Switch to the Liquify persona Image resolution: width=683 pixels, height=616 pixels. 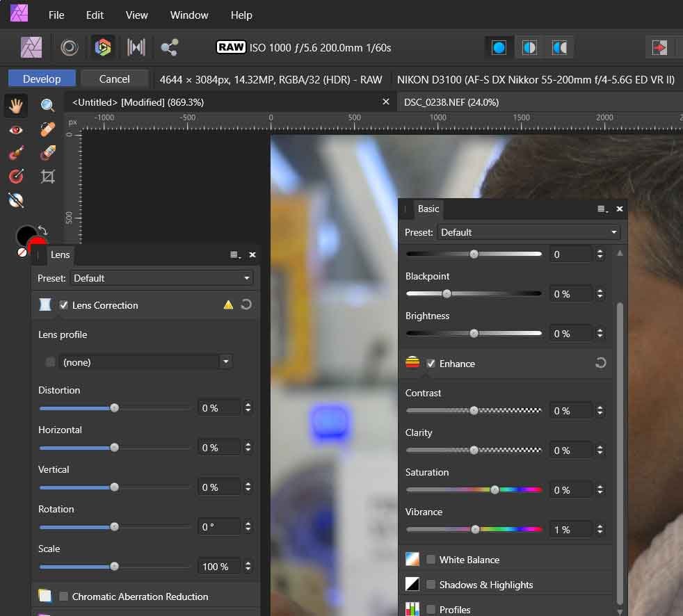(x=70, y=47)
